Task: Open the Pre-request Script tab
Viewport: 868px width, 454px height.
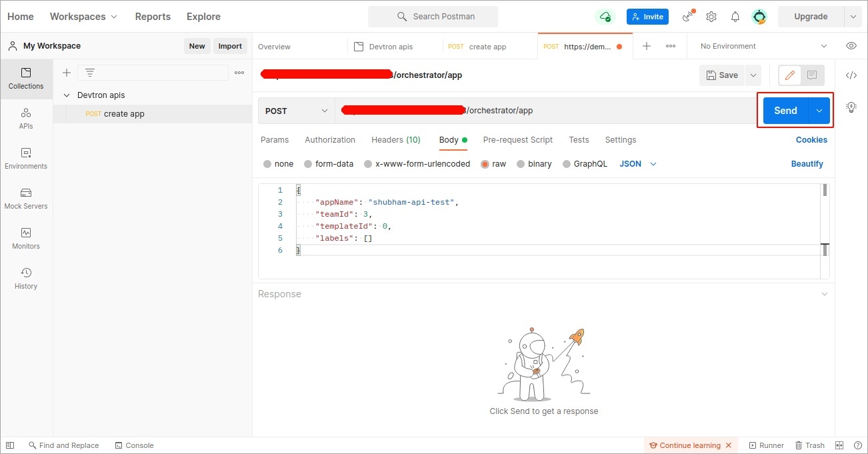Action: point(517,140)
